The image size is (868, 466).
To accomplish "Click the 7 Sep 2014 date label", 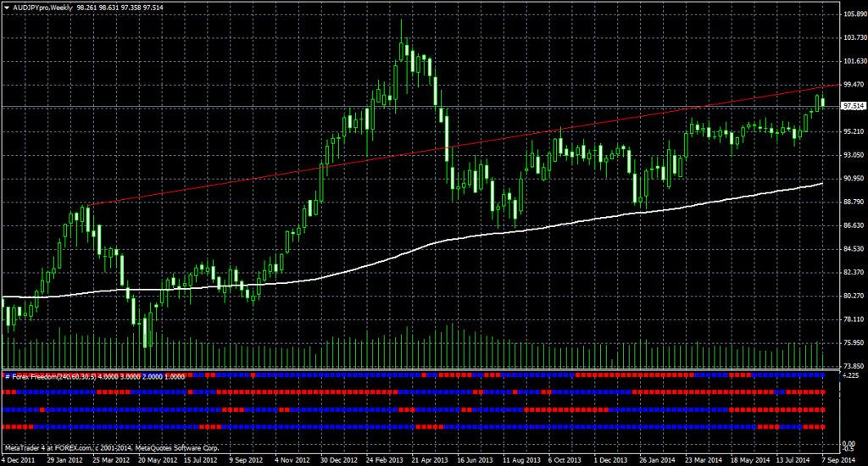I will pyautogui.click(x=839, y=459).
